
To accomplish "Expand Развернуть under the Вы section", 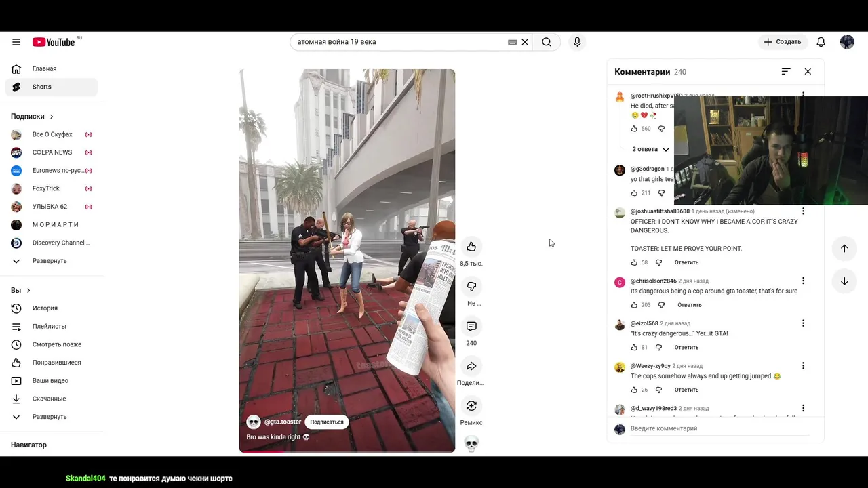I will coord(49,417).
